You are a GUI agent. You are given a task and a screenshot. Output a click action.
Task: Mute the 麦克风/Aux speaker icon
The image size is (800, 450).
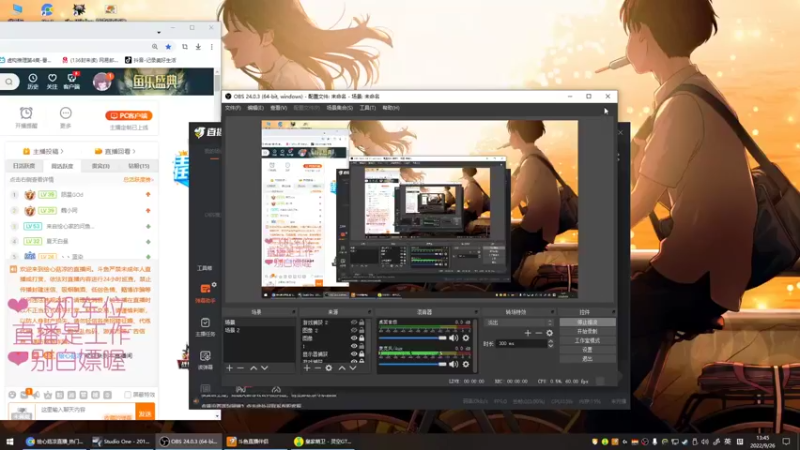(x=453, y=364)
